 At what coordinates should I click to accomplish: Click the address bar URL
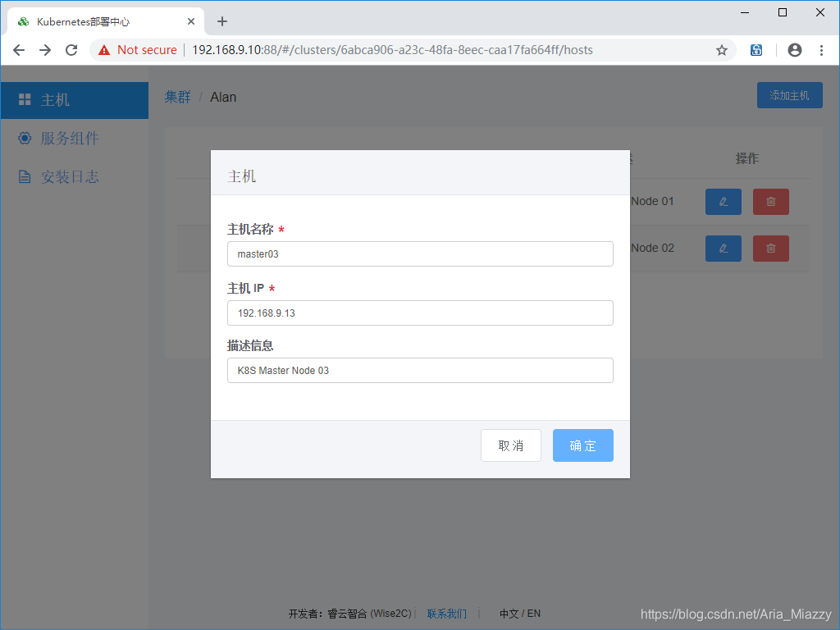tap(392, 50)
